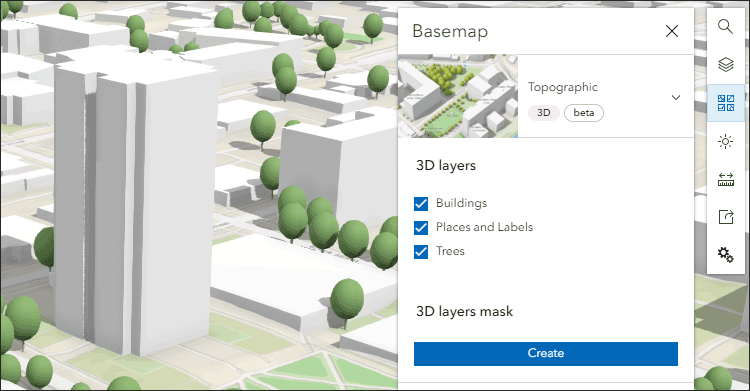This screenshot has height=391, width=750.
Task: Click the Buildings label text
Action: coord(462,203)
